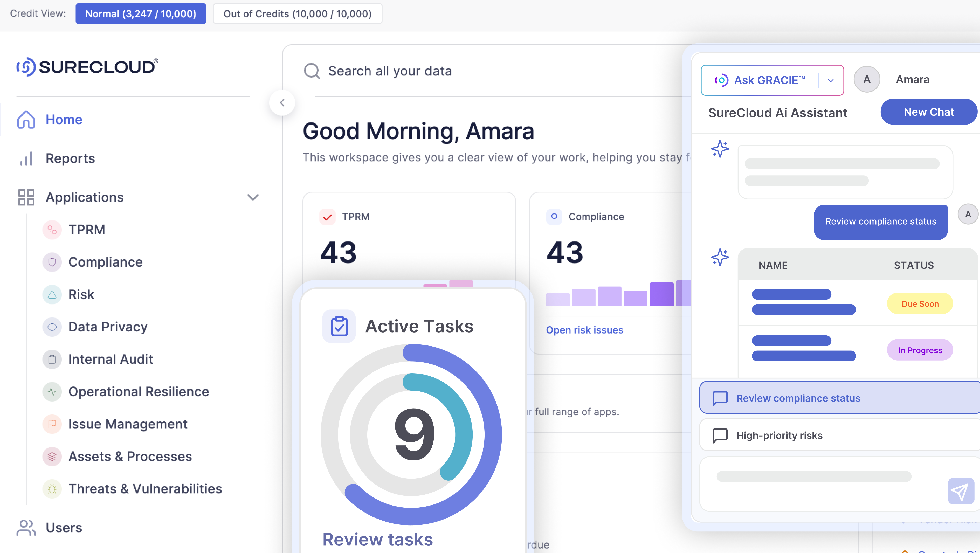The image size is (980, 553).
Task: Click the Risk triangle icon
Action: 52,294
